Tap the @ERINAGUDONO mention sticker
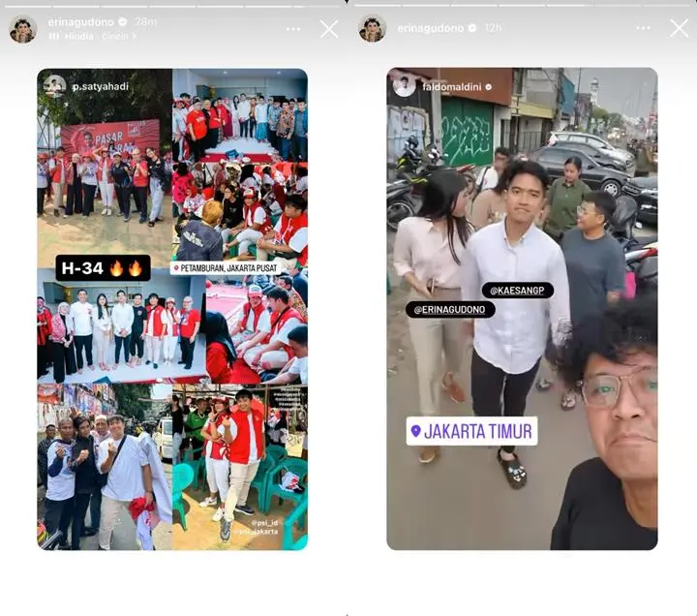 tap(450, 310)
